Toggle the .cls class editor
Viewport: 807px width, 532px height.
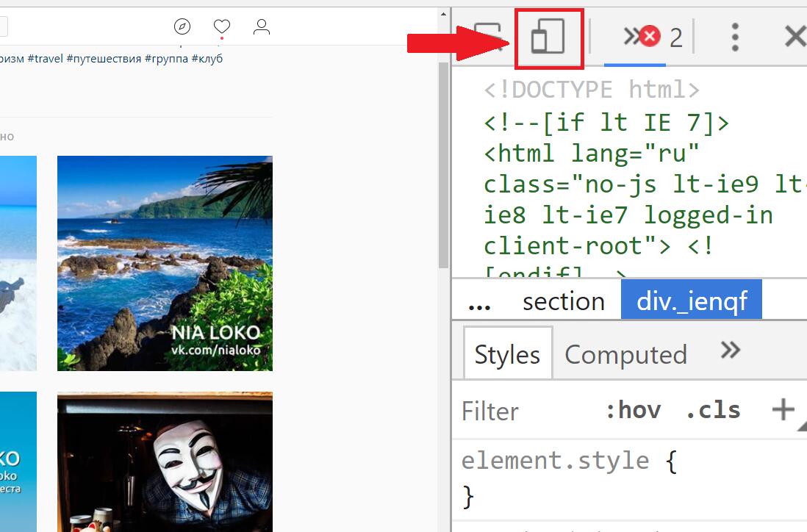712,410
